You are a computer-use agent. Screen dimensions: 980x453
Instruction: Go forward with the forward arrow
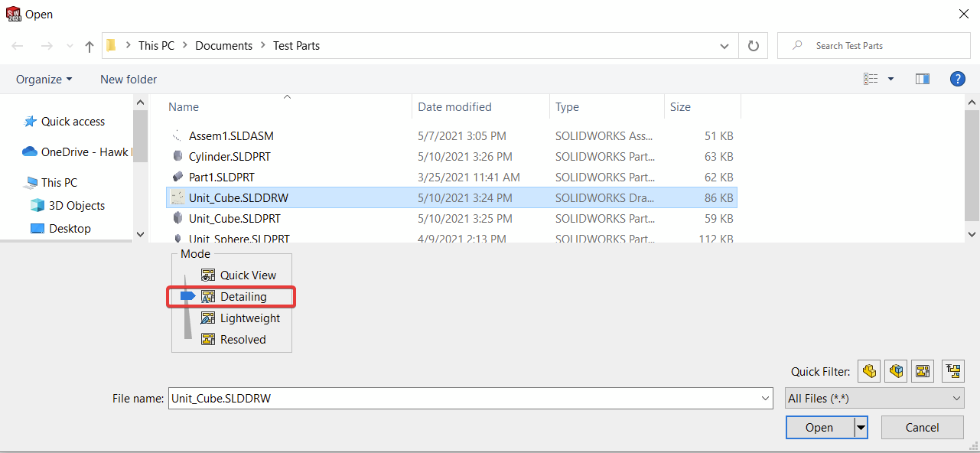point(47,46)
